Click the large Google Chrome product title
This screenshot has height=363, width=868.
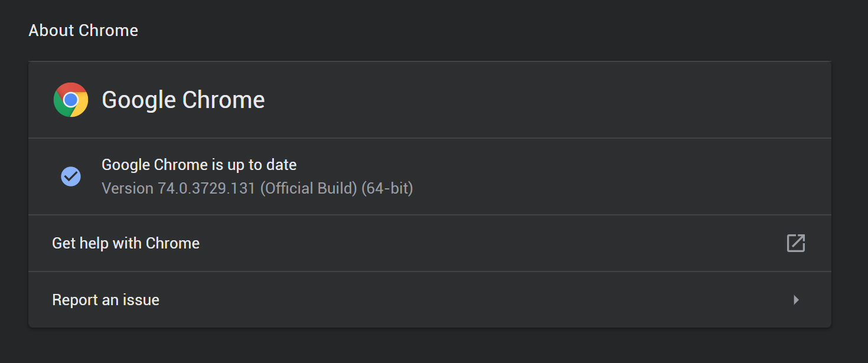click(x=183, y=100)
